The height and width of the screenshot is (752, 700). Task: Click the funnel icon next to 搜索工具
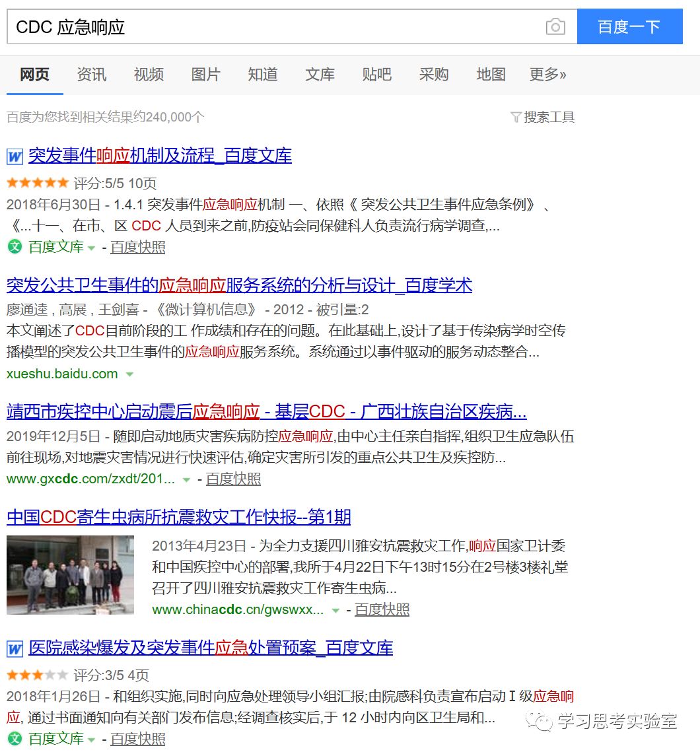click(x=516, y=117)
